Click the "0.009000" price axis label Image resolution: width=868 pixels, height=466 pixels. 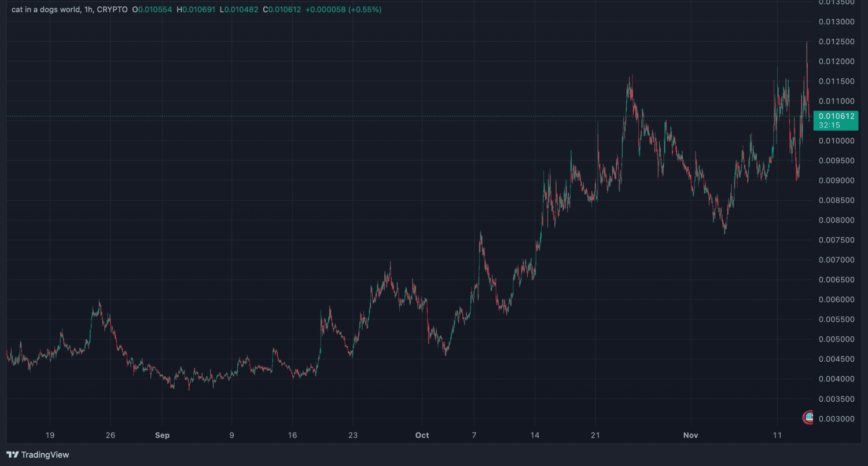pyautogui.click(x=838, y=181)
